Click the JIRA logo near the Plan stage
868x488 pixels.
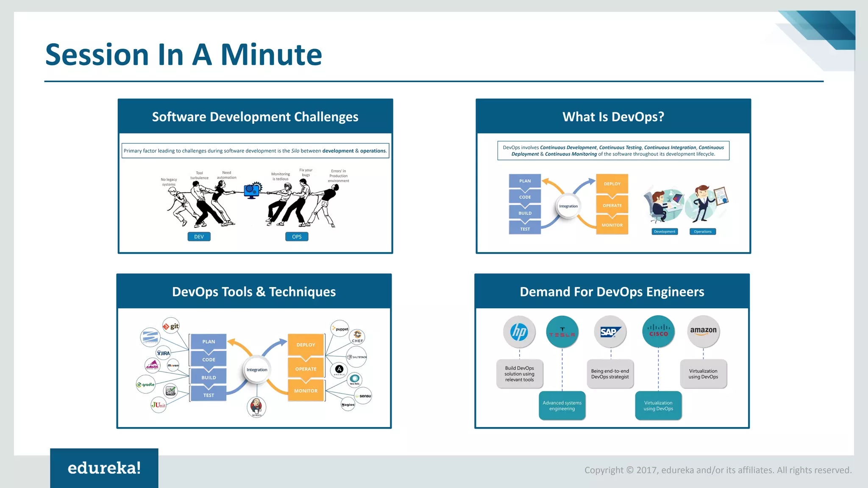click(162, 353)
